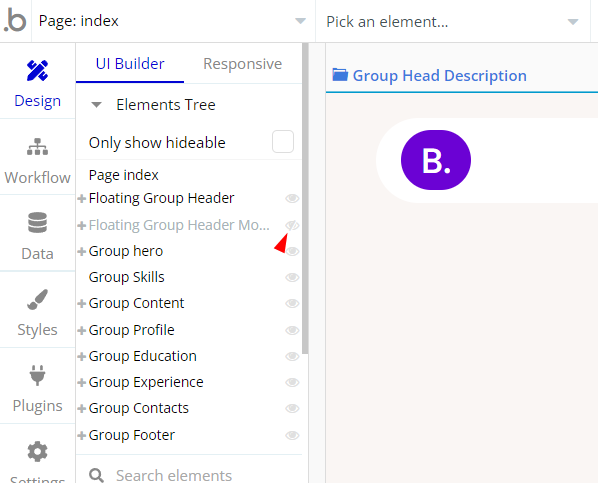
Task: Open the Styles brush icon
Action: click(x=37, y=299)
